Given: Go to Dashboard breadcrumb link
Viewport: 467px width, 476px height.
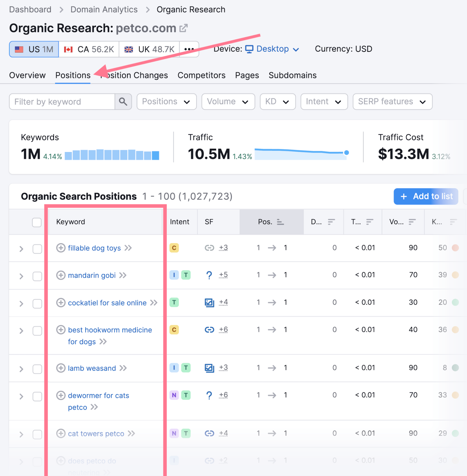Looking at the screenshot, I should click(30, 10).
